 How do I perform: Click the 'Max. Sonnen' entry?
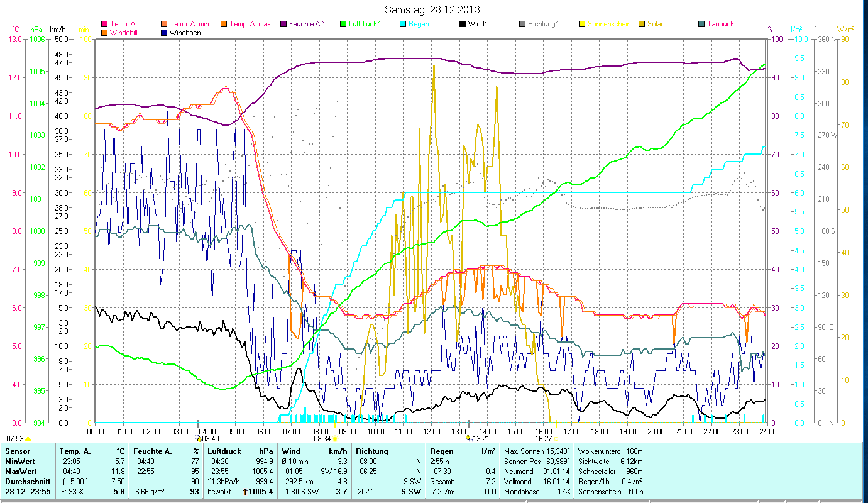[537, 451]
